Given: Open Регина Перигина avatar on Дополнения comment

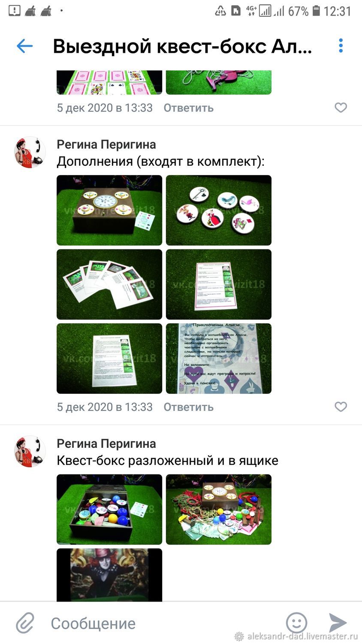Looking at the screenshot, I should coord(30,152).
